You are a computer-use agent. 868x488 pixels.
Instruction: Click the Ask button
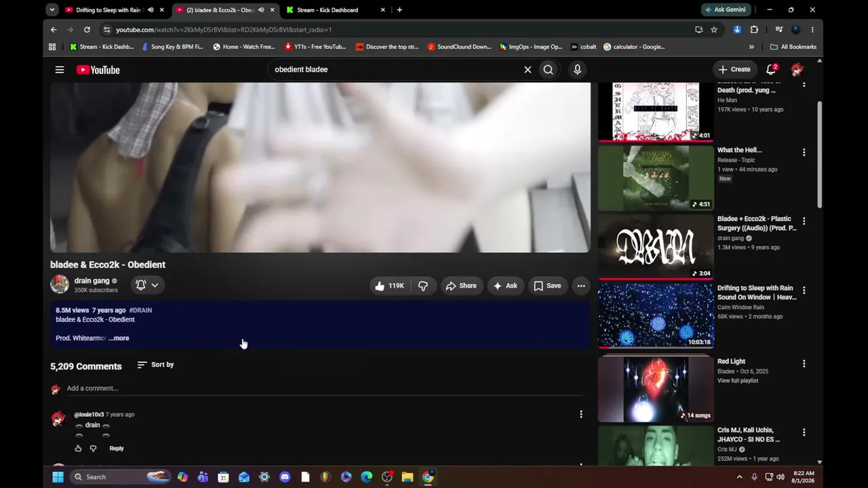tap(505, 286)
